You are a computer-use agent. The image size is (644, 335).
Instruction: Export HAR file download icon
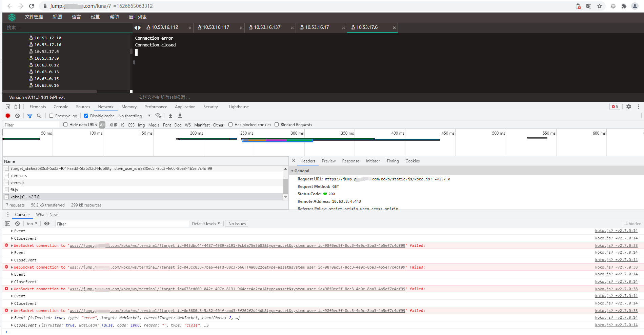180,116
